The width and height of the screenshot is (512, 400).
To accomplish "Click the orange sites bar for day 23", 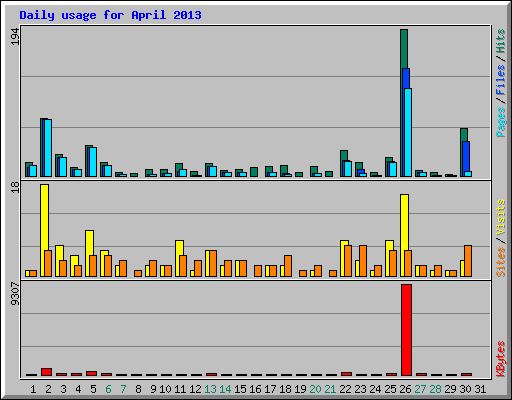I will [x=363, y=261].
